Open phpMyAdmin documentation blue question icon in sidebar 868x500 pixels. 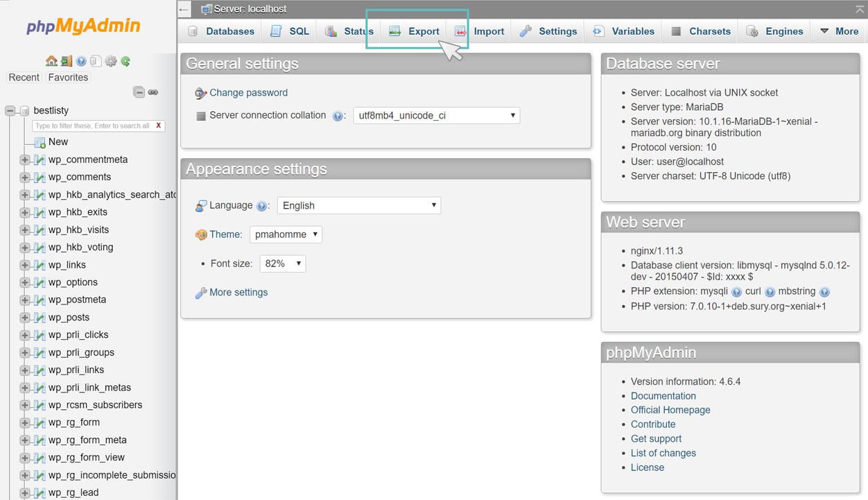point(81,61)
